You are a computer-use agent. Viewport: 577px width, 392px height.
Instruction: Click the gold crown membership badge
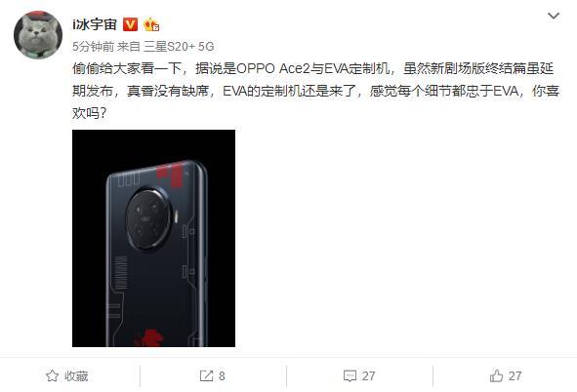tap(151, 24)
